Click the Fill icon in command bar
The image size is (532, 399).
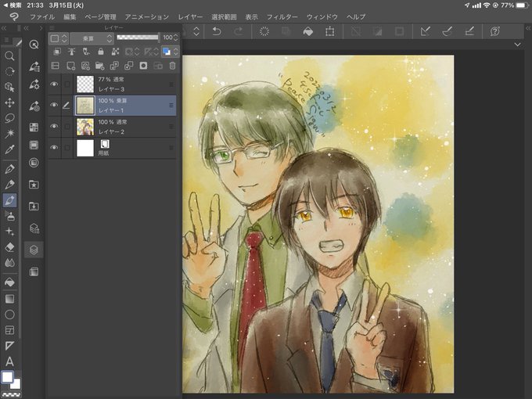pyautogui.click(x=307, y=31)
